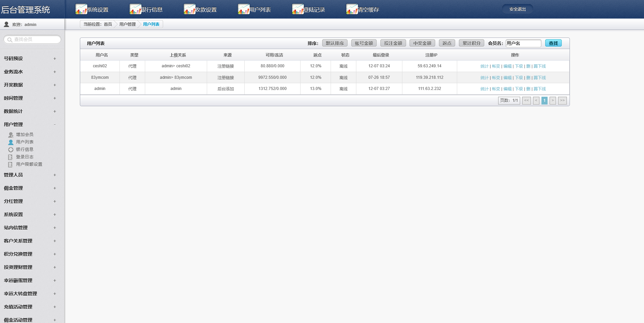Click the chart icon next to 收款设置
644x323 pixels.
(189, 9)
